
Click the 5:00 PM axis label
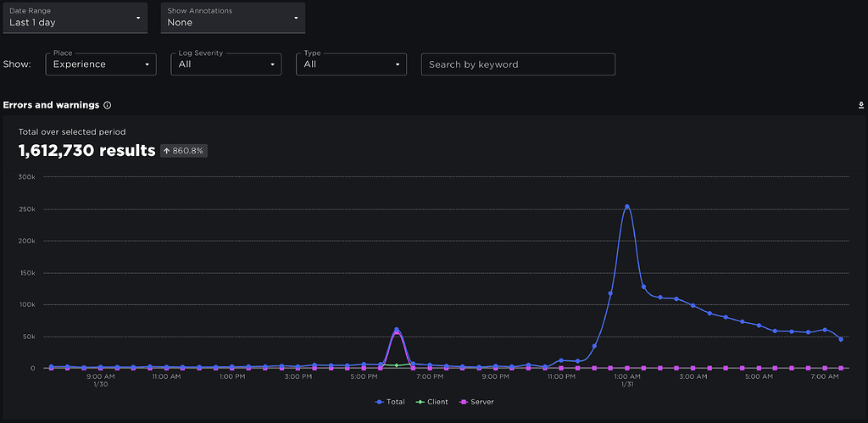364,377
